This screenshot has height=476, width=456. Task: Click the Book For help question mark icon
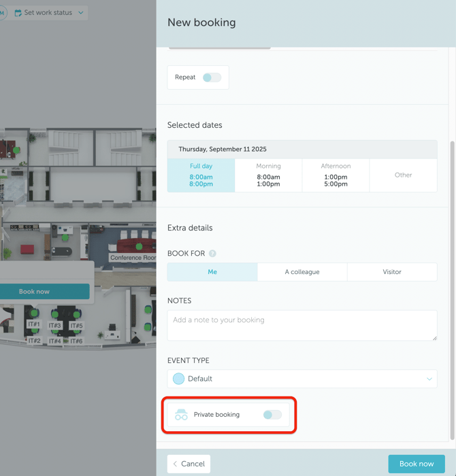pos(212,254)
